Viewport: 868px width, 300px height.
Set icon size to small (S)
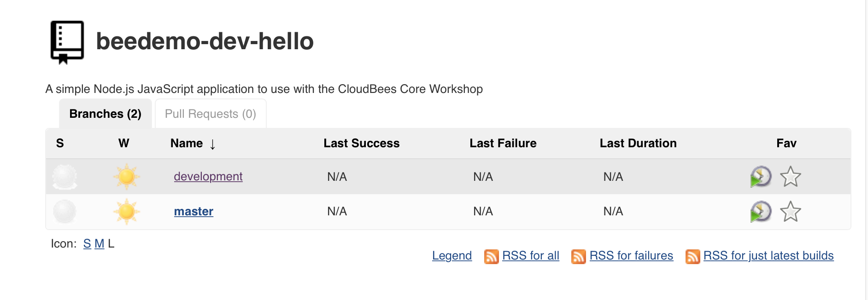87,244
